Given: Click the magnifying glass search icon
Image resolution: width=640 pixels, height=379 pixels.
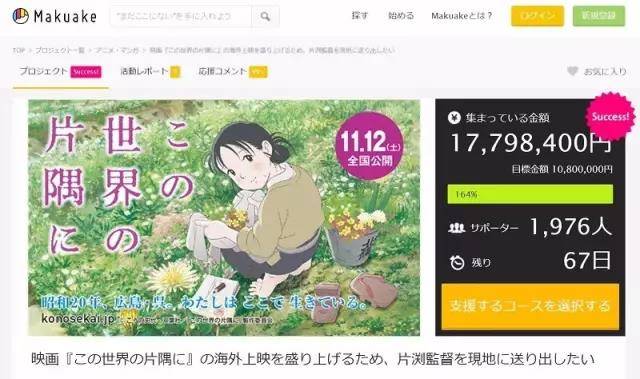Looking at the screenshot, I should click(x=265, y=16).
